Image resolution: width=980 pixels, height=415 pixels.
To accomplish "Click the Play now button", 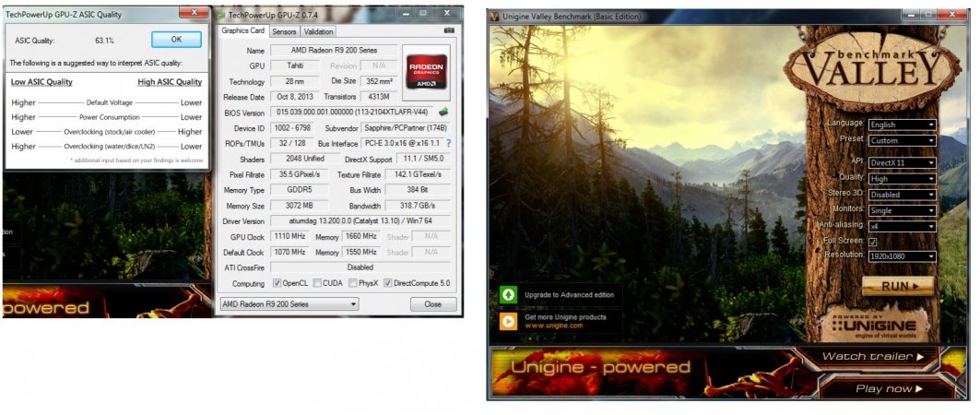I will click(x=888, y=389).
